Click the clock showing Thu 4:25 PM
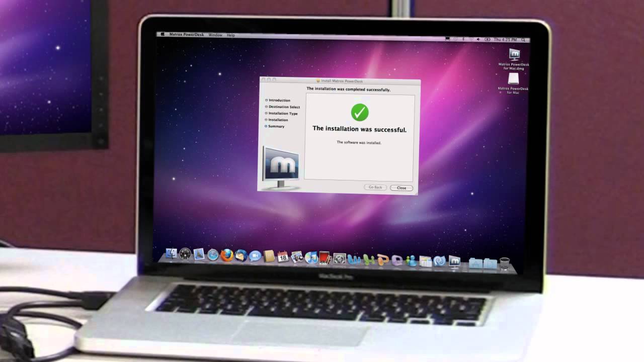This screenshot has height=362, width=644. [x=506, y=39]
